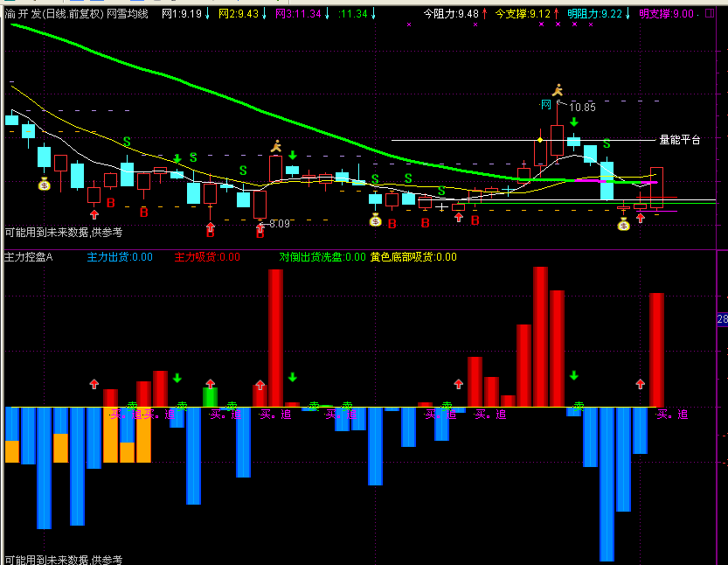Image resolution: width=728 pixels, height=565 pixels.
Task: Click the yellow 黄色底部吸货:0.00 label
Action: tap(413, 257)
